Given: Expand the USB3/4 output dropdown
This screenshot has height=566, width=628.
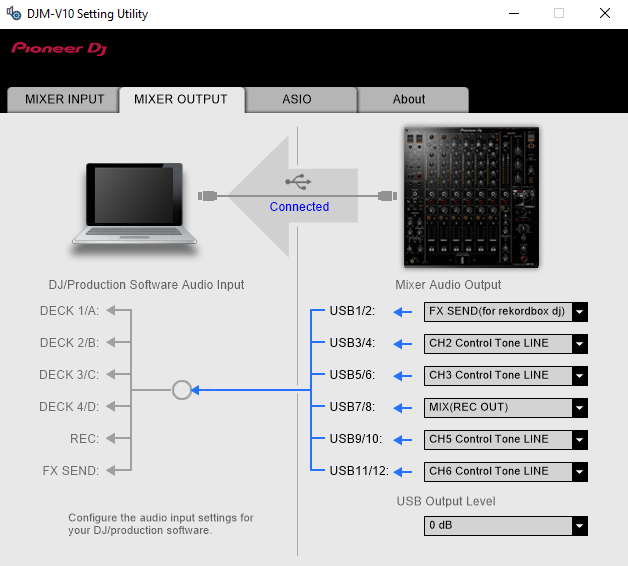Looking at the screenshot, I should pyautogui.click(x=506, y=344).
